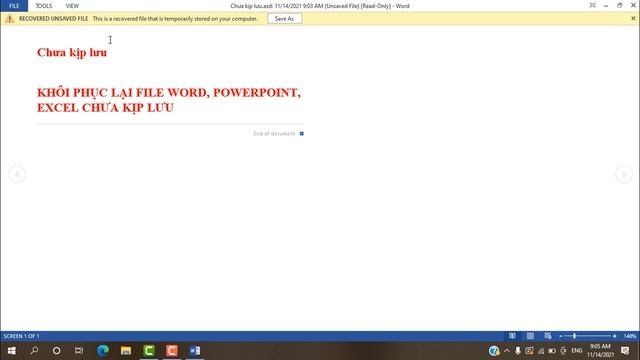Screen dimensions: 640x360
Task: Click the battery tray icon
Action: (552, 351)
